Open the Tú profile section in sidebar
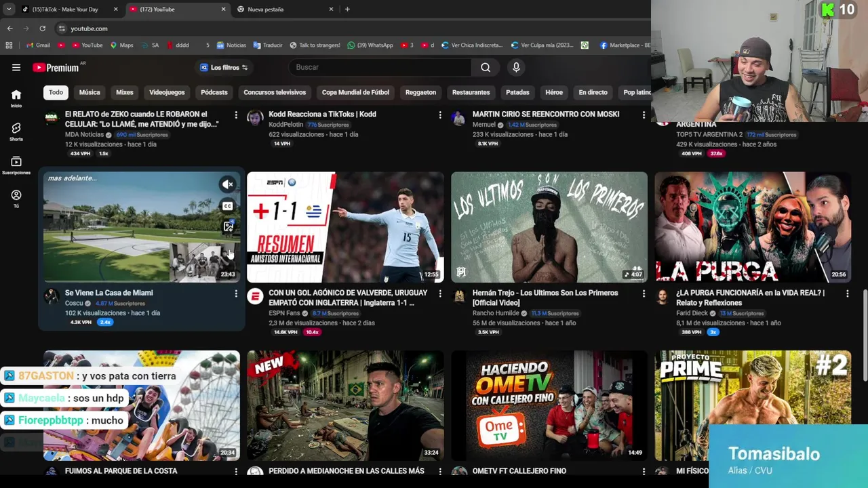 point(16,199)
